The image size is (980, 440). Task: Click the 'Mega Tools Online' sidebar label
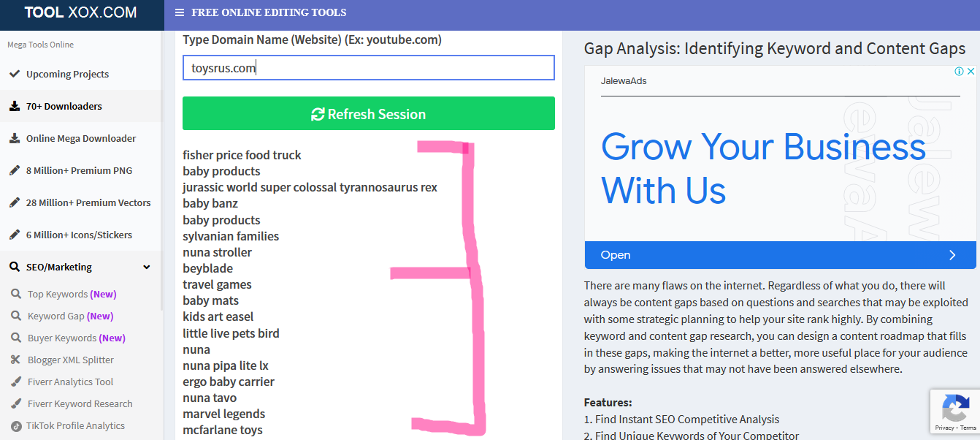tap(40, 45)
